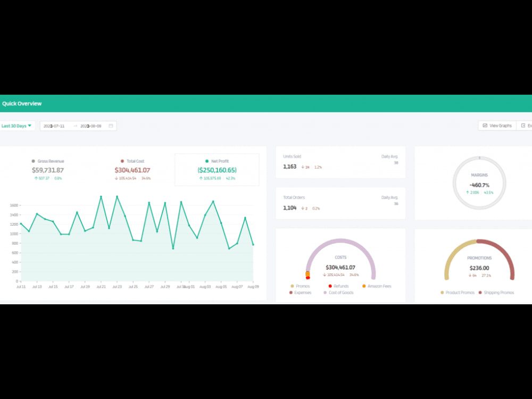Click the Aug 03 x-axis label
Image resolution: width=532 pixels, height=399 pixels.
pos(205,287)
